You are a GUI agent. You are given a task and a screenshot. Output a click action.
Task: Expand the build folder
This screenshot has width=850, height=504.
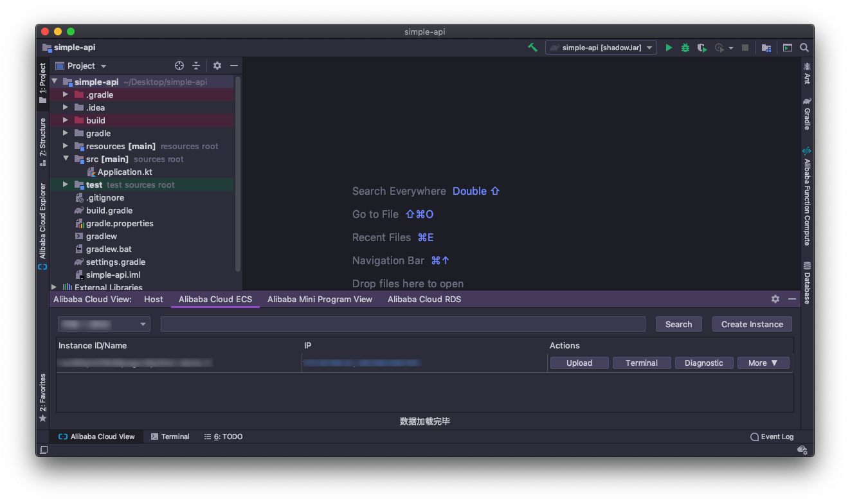(66, 120)
